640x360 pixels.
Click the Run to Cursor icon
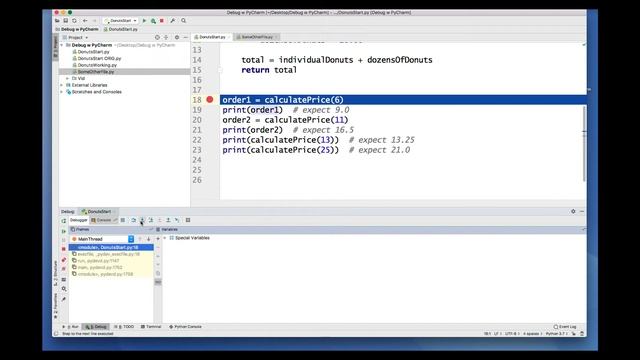(x=177, y=220)
